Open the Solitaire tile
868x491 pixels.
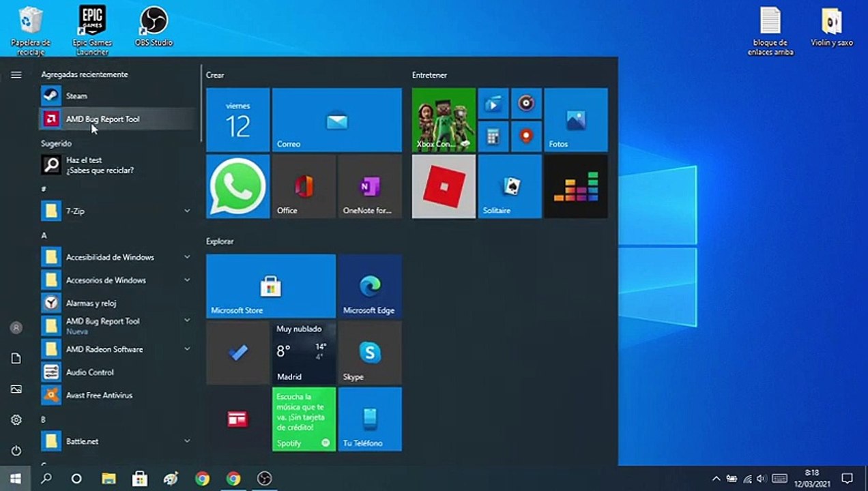509,186
